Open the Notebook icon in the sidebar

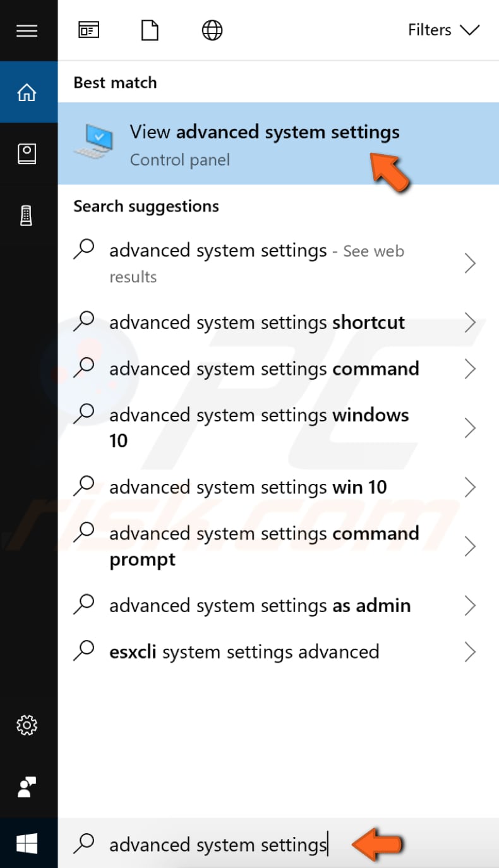pos(27,154)
